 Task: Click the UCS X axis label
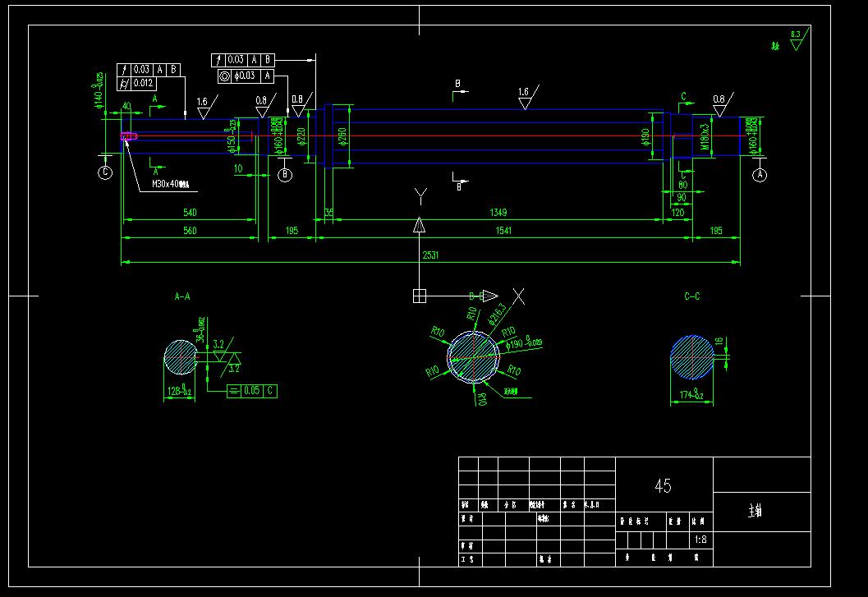tap(519, 296)
